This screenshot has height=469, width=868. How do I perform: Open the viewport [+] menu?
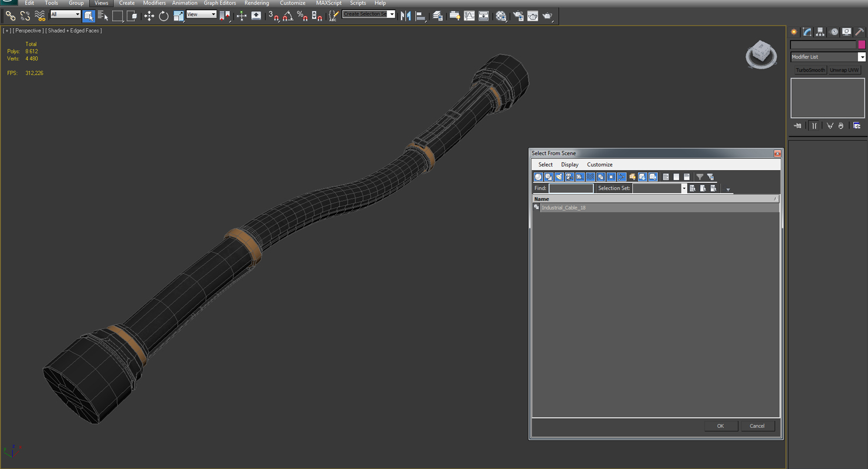point(7,30)
